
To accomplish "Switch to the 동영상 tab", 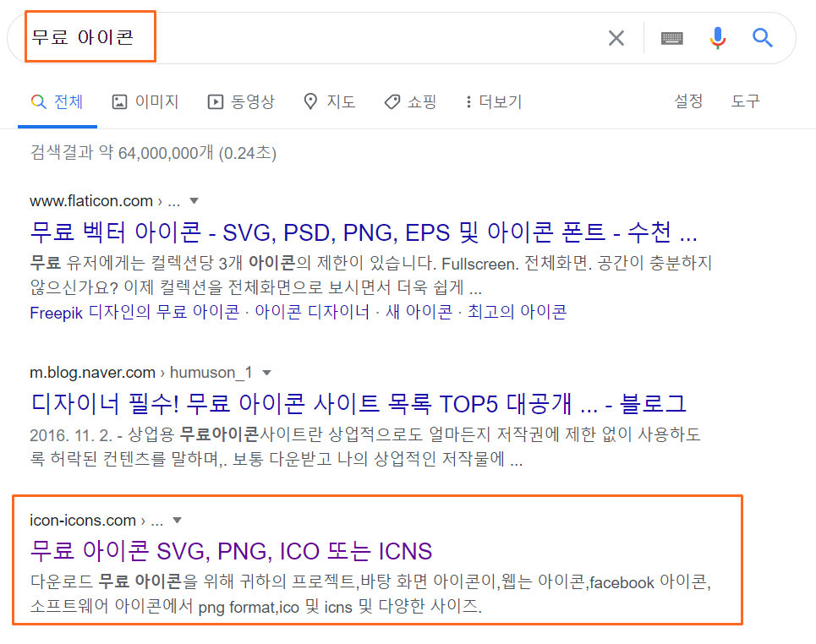I will point(241,101).
